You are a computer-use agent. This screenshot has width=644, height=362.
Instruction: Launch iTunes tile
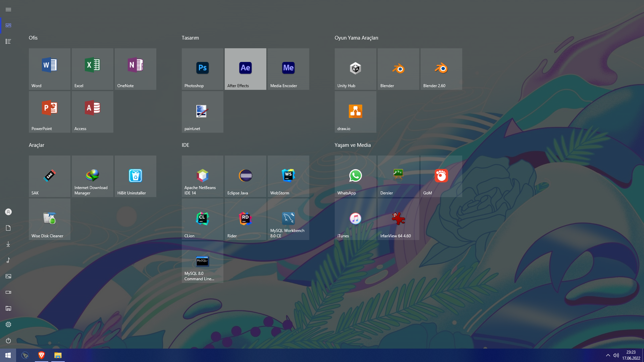(355, 219)
